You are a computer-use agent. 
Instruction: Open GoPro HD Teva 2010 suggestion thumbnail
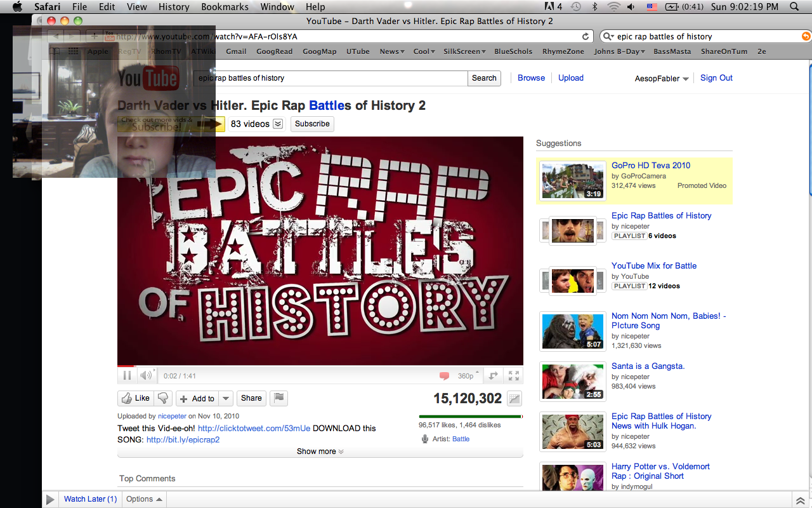click(572, 180)
